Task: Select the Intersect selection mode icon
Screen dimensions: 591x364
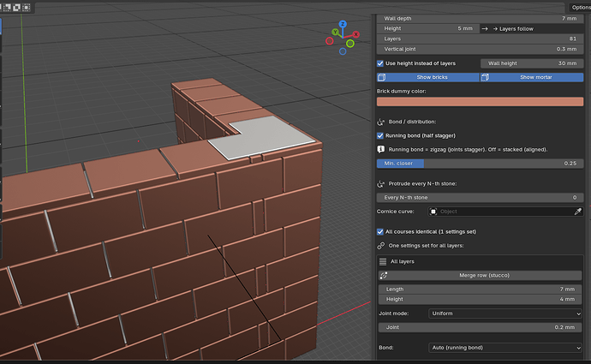Action: pos(27,7)
